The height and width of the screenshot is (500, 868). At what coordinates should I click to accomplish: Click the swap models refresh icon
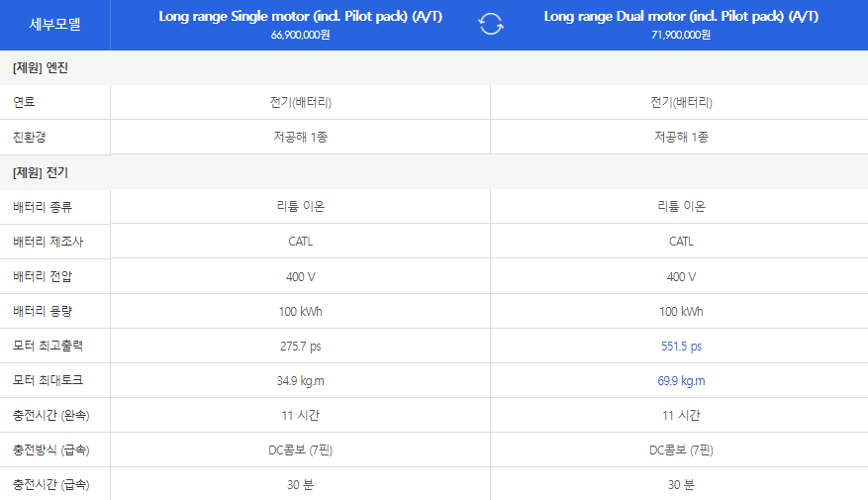click(491, 24)
